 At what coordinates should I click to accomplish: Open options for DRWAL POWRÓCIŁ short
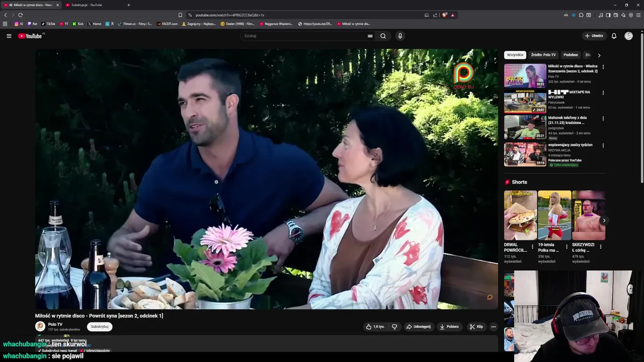532,246
